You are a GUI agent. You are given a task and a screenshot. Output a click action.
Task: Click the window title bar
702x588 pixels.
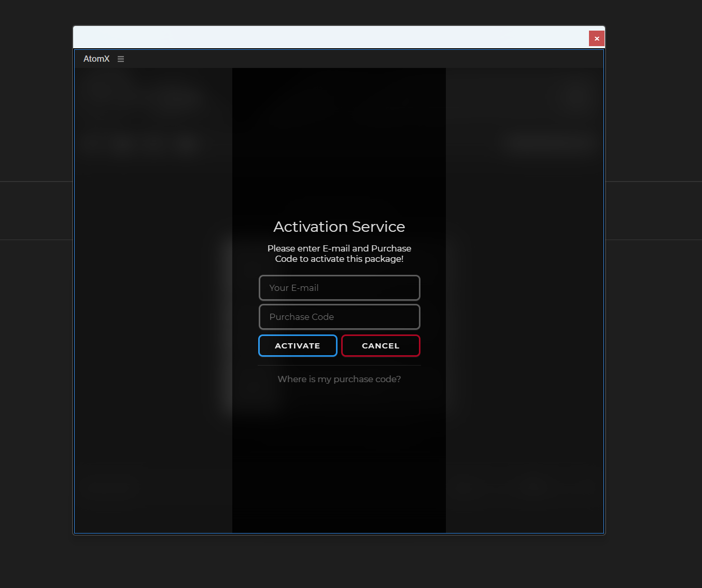[331, 38]
